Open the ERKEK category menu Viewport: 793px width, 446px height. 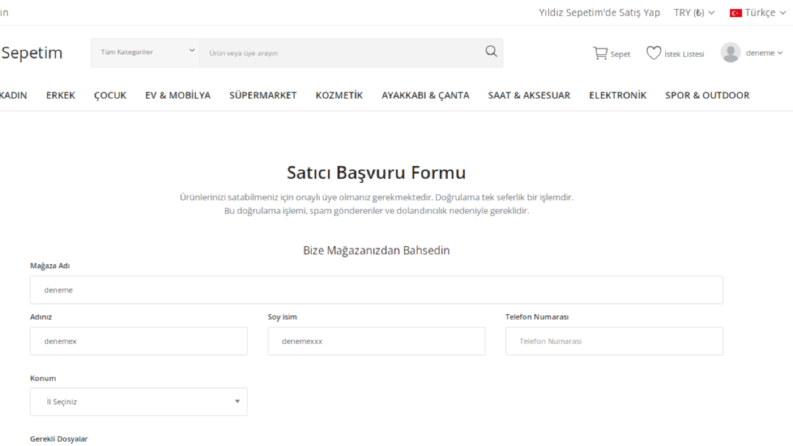tap(61, 95)
